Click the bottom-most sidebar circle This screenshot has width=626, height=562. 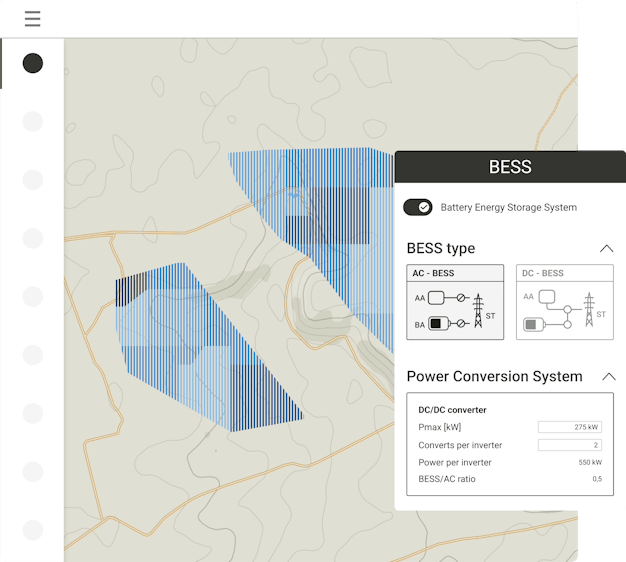(x=32, y=530)
